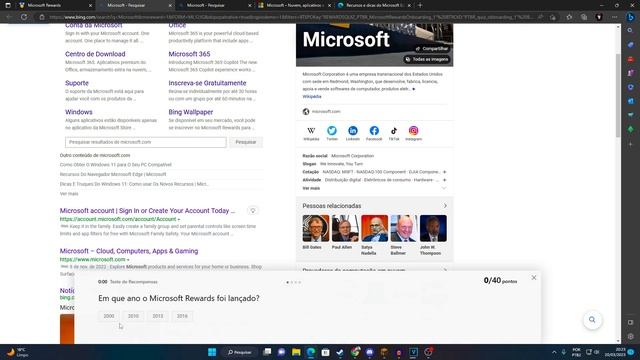Open Inscreva-se Gratuitamente link
The image size is (640, 360).
207,83
